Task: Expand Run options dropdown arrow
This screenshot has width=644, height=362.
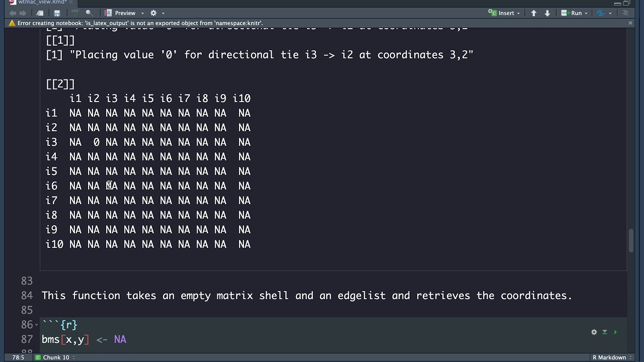Action: 586,13
